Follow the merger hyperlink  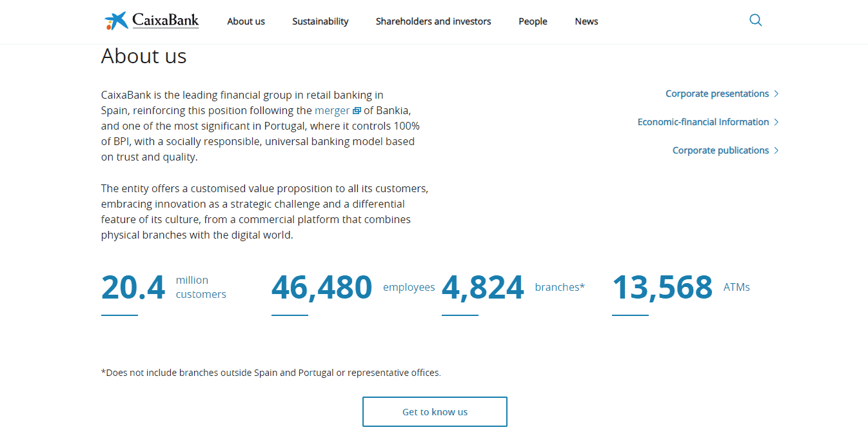[332, 110]
